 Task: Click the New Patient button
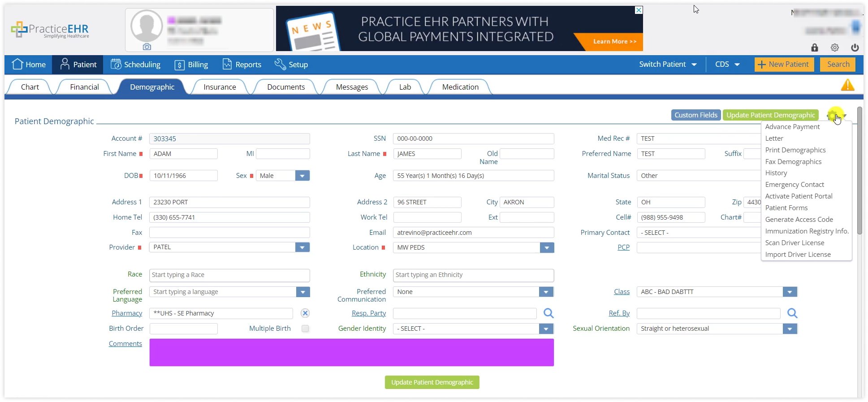(784, 64)
